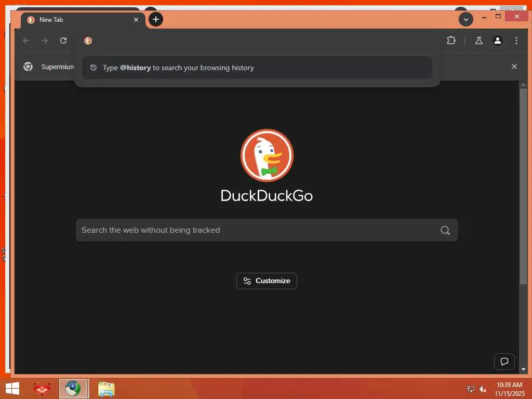
Task: Open the Extensions puzzle menu
Action: coord(451,41)
